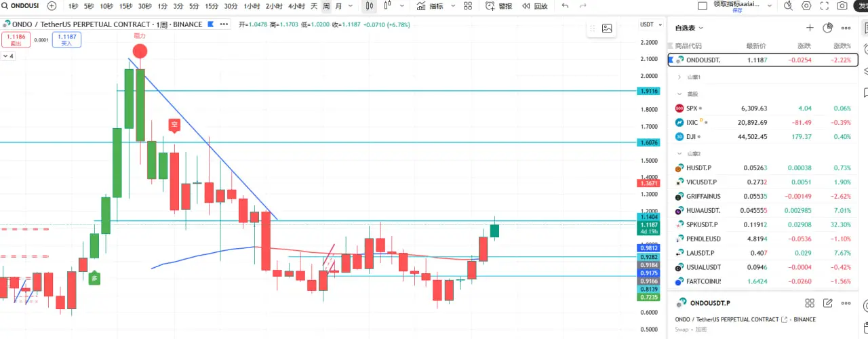This screenshot has width=868, height=339.
Task: Select the DJI row in the watchlist
Action: coord(763,136)
